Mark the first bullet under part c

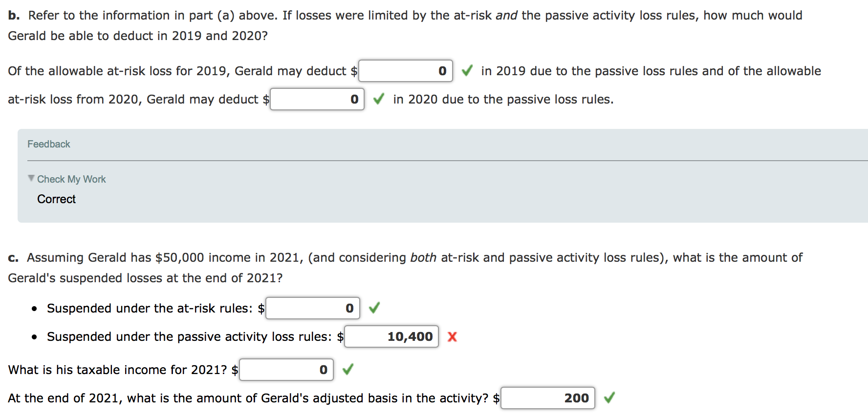click(x=34, y=308)
